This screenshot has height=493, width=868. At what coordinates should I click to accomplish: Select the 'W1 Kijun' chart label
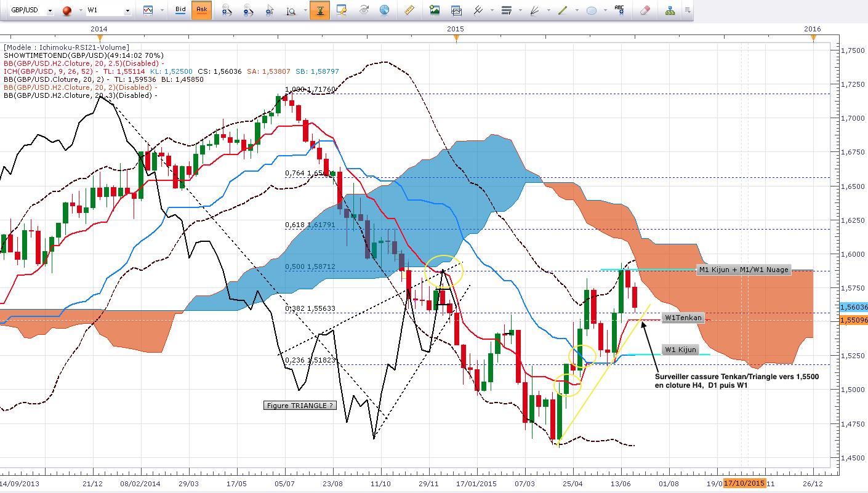click(680, 350)
